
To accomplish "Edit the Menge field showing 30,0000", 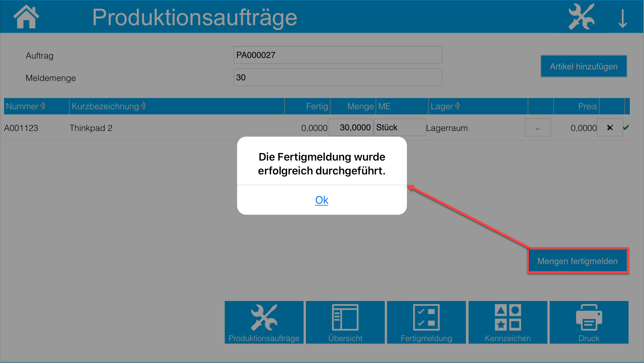I will point(350,128).
